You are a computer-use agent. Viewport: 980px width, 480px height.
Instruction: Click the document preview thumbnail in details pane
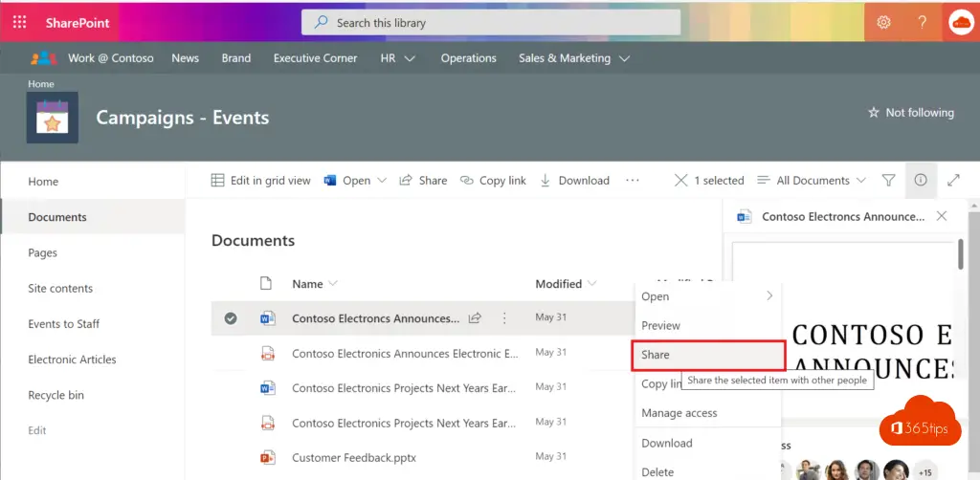[x=841, y=328]
